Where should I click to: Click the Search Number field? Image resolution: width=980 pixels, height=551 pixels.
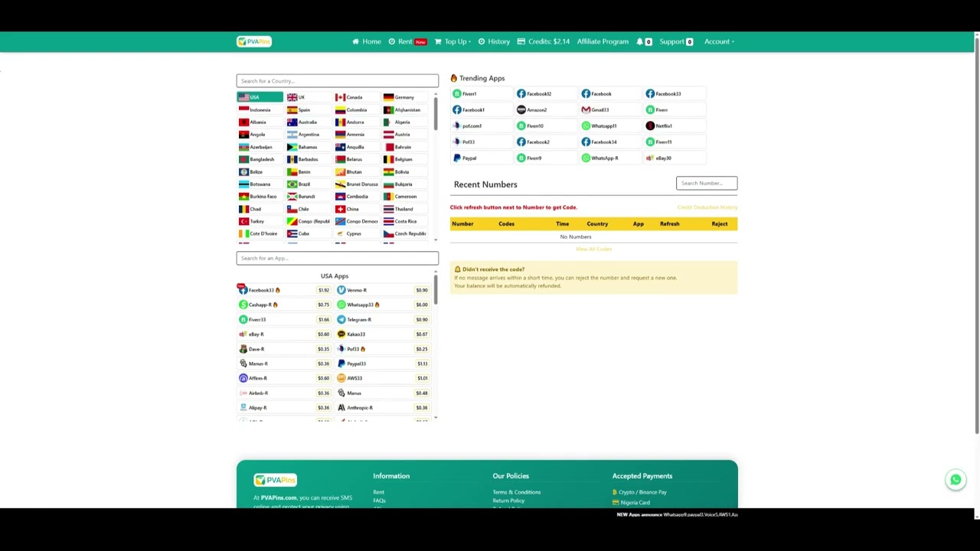[707, 183]
